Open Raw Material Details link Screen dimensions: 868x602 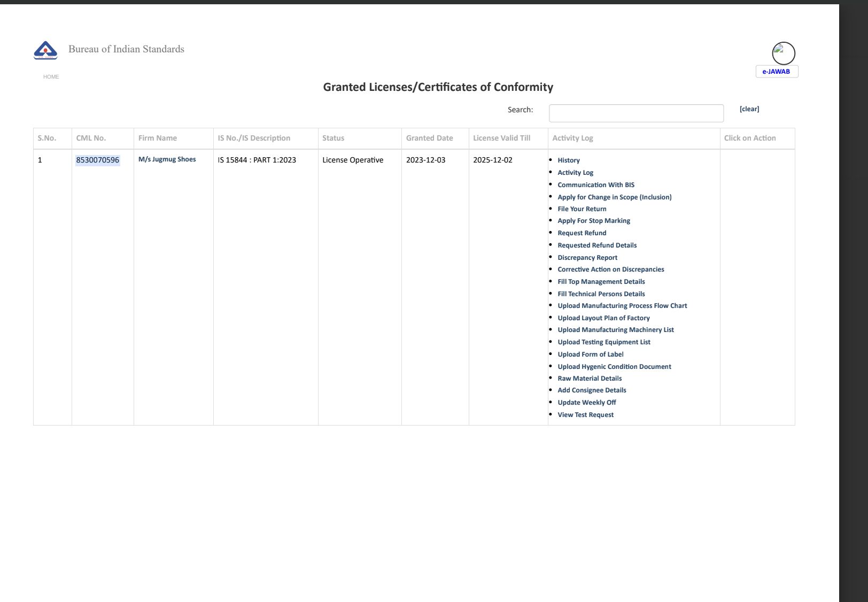(590, 379)
